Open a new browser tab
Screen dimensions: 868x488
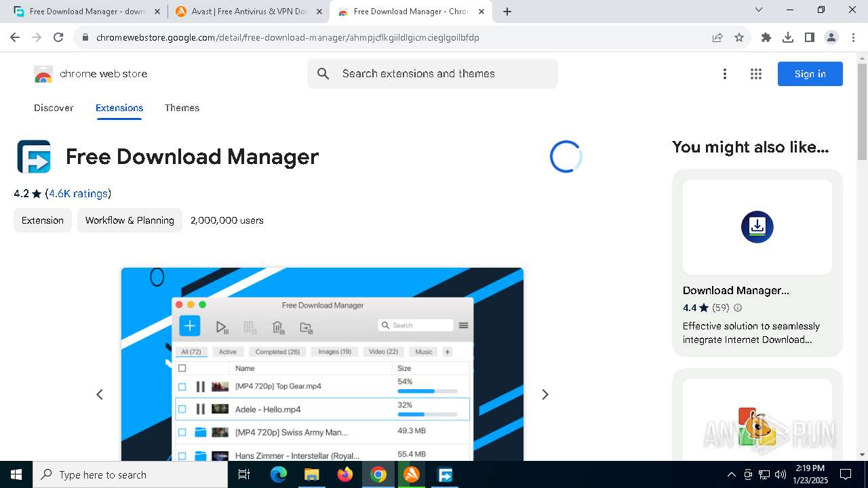pos(507,12)
